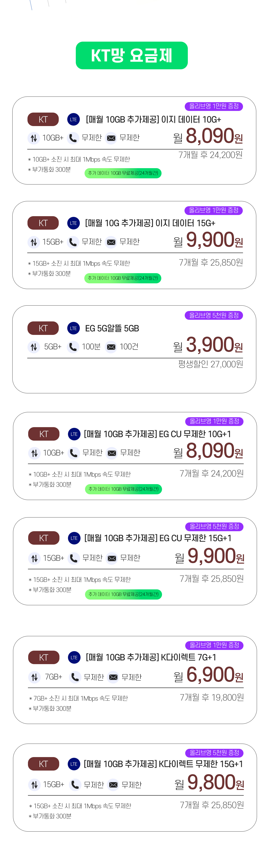Select the 월 6,900원 price
270x868 pixels.
click(x=208, y=675)
